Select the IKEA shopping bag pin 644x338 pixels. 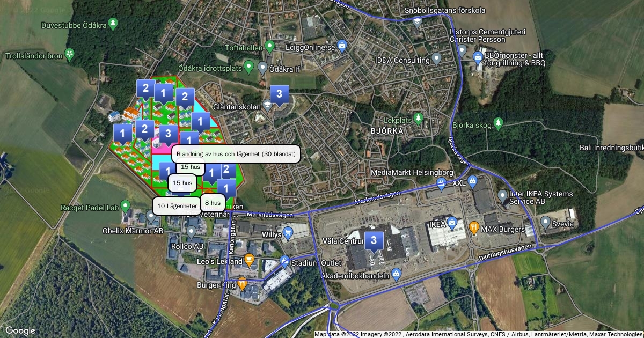[452, 222]
